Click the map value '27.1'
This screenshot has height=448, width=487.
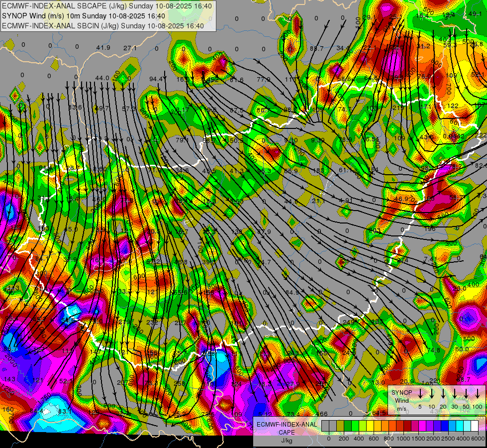[130, 48]
